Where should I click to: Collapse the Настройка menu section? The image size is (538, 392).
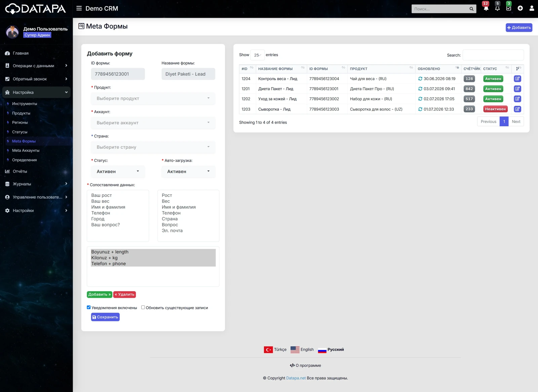36,92
